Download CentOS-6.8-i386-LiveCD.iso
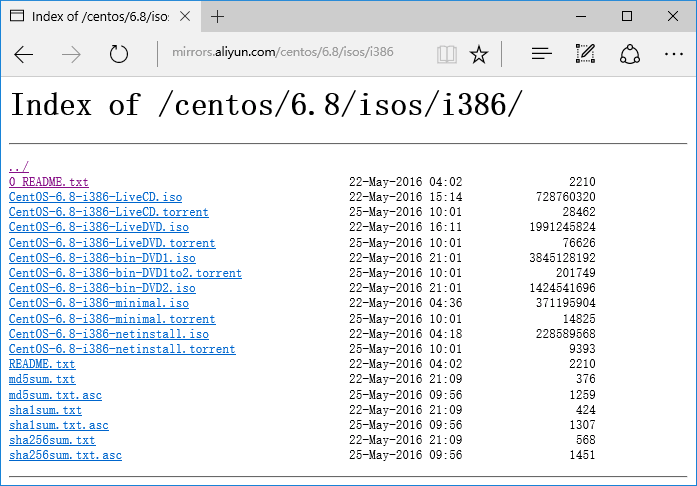This screenshot has width=697, height=486. 95,197
